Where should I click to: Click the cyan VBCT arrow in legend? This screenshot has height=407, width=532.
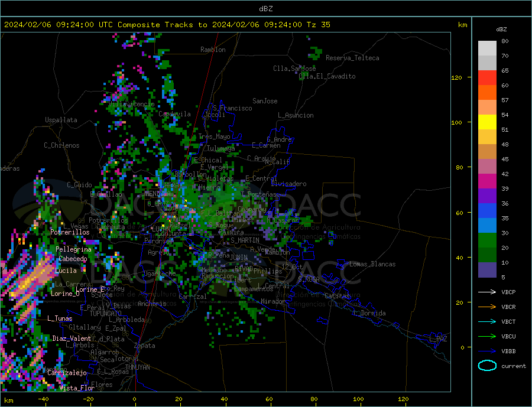(x=488, y=321)
